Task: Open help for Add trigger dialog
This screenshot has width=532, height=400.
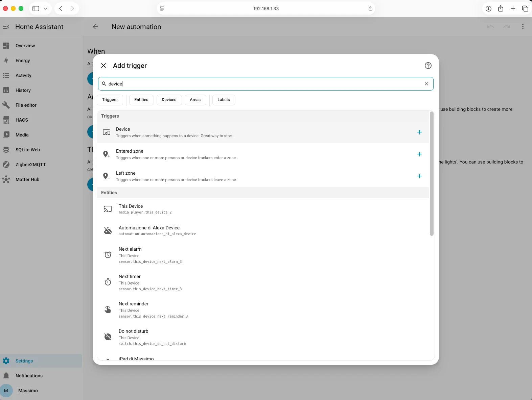Action: coord(428,66)
